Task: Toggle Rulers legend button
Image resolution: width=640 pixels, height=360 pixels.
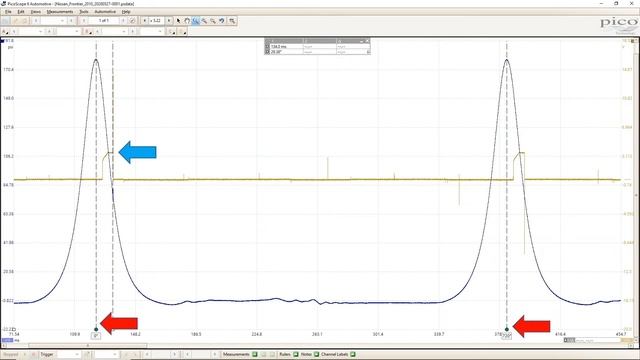Action: (x=296, y=354)
